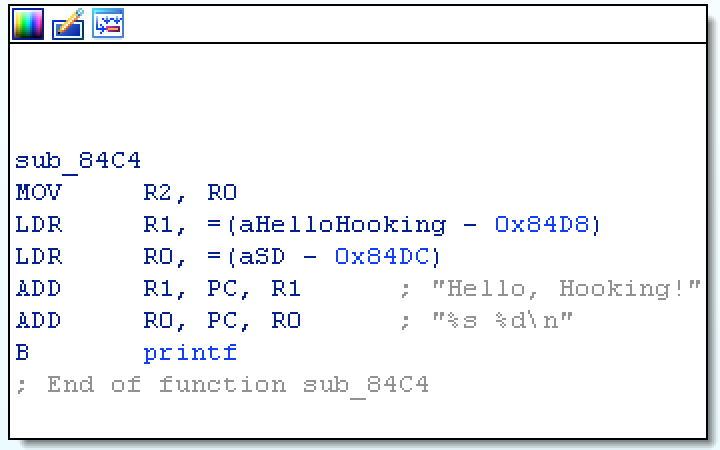Select the MOV instruction mnemonic
The width and height of the screenshot is (720, 450).
coord(39,193)
